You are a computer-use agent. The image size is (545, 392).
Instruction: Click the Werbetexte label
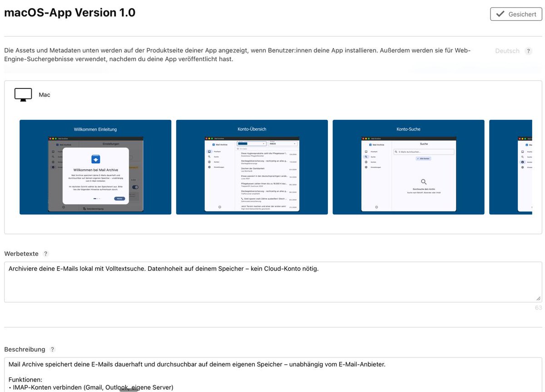(x=21, y=254)
